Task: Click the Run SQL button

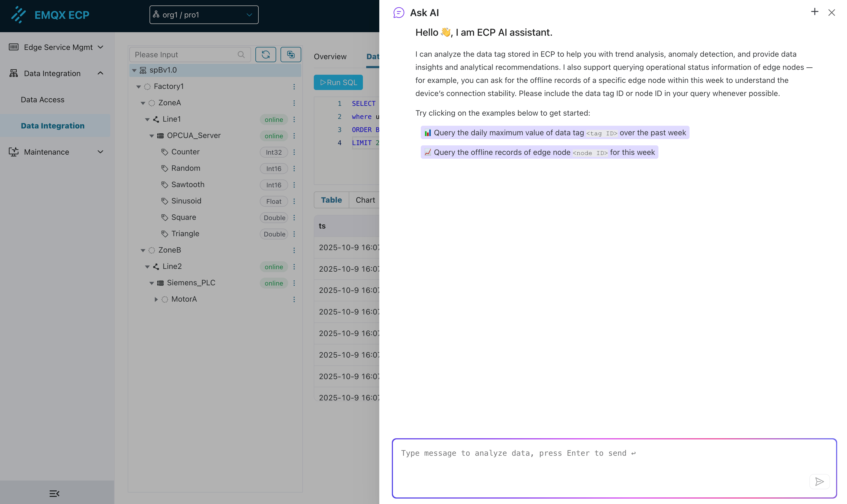Action: tap(338, 82)
